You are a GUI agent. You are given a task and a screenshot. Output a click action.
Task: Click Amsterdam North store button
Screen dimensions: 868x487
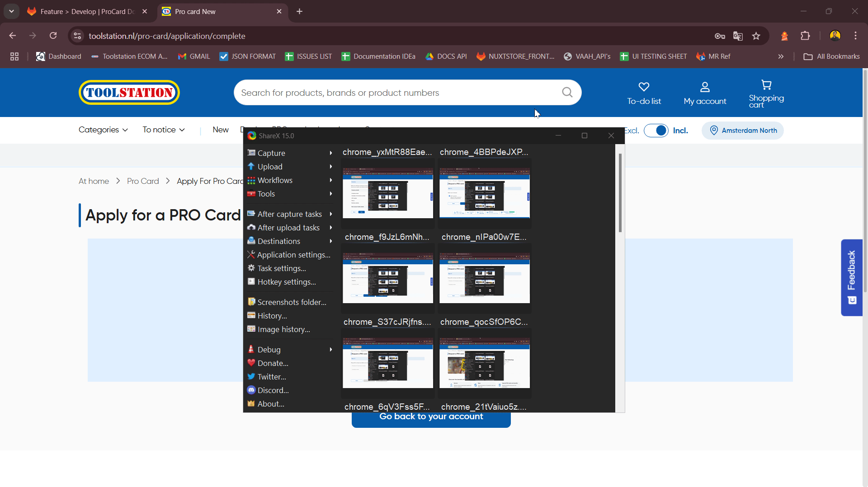(x=743, y=131)
